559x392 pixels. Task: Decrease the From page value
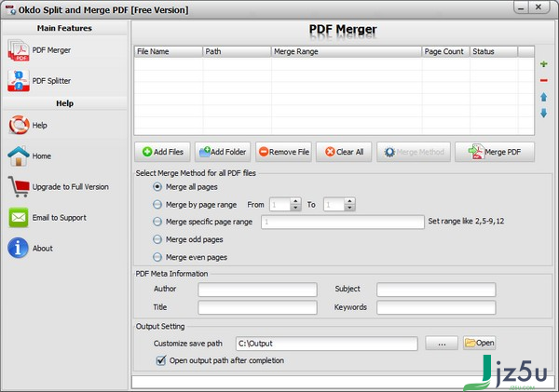click(295, 208)
